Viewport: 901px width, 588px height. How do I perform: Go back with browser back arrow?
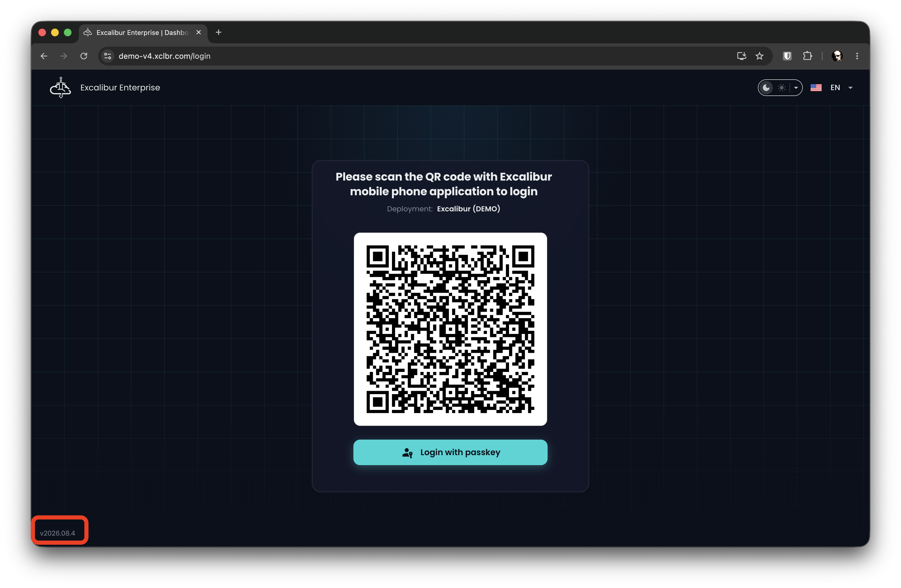(44, 56)
